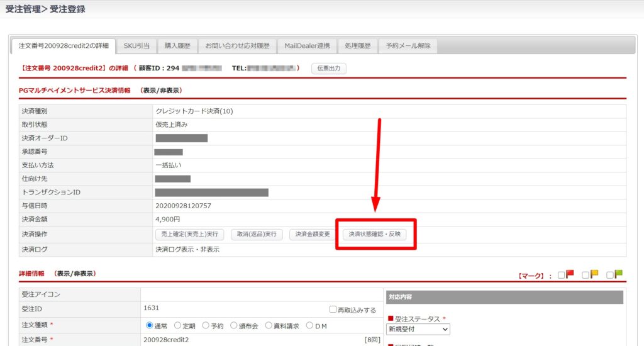Image resolution: width=644 pixels, height=346 pixels.
Task: Click the 決済金額 value 4,900円
Action: pos(167,220)
